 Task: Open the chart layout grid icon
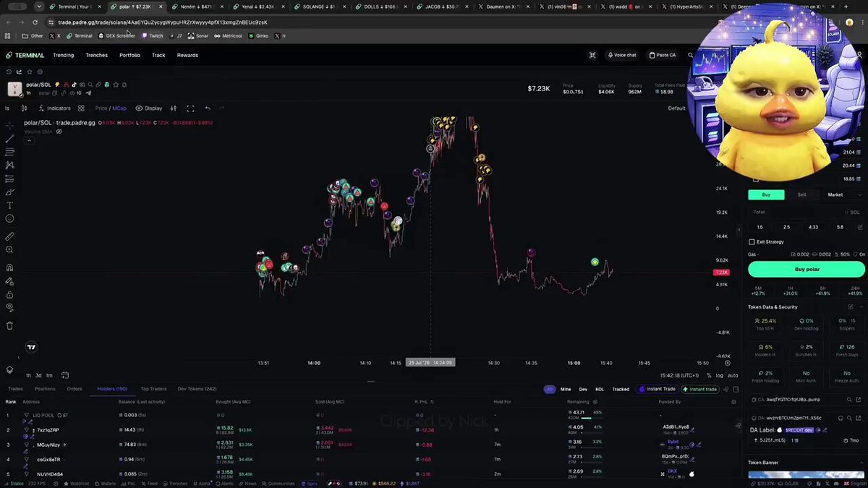click(x=81, y=108)
